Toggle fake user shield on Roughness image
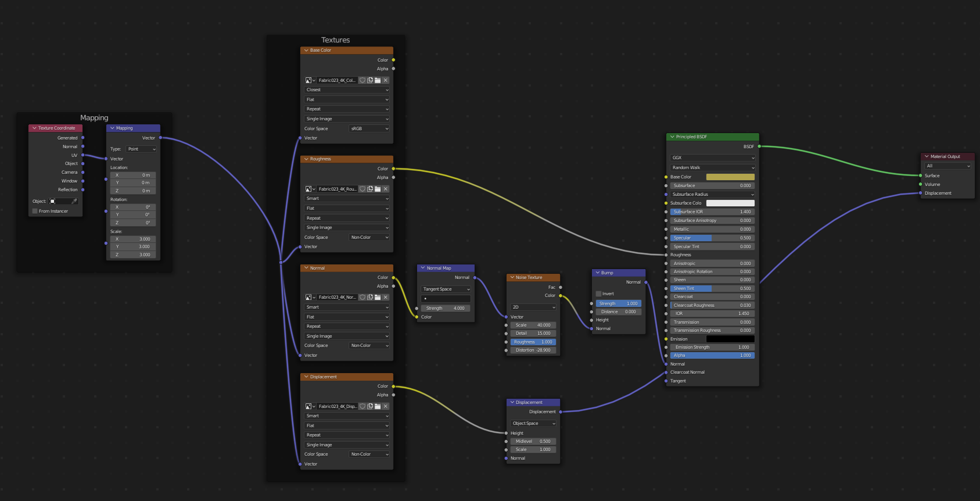The height and width of the screenshot is (501, 980). pyautogui.click(x=362, y=189)
